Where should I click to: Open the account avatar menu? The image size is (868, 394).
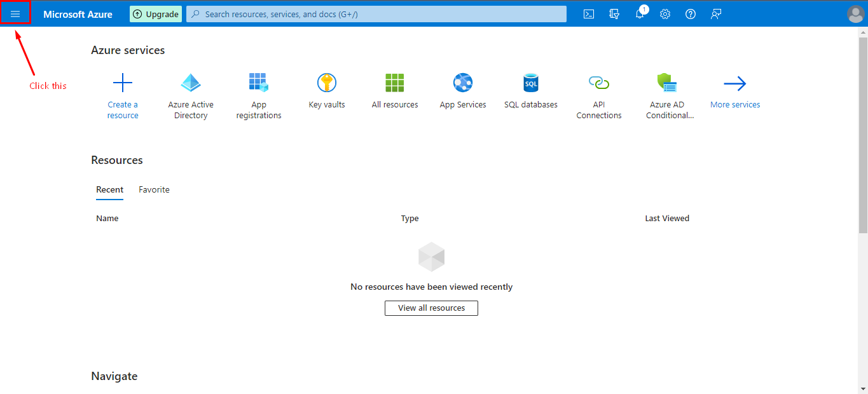pyautogui.click(x=856, y=14)
